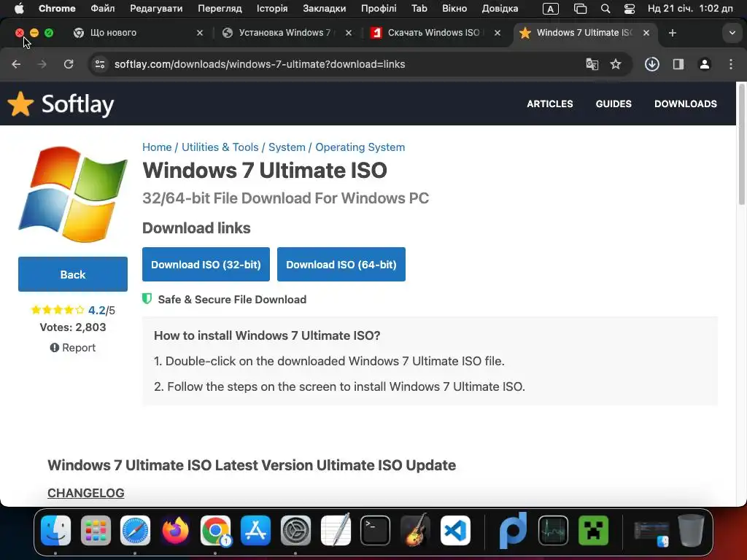
Task: Click the Utilities & Tools breadcrumb
Action: (x=220, y=147)
